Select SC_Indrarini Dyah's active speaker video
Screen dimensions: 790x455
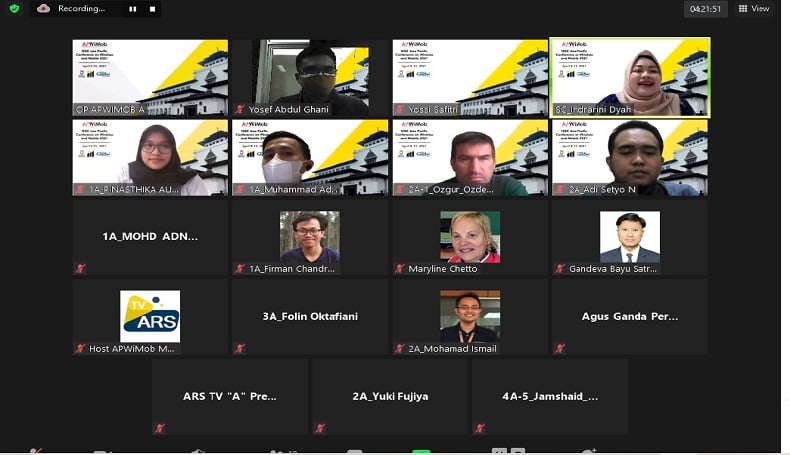[630, 76]
